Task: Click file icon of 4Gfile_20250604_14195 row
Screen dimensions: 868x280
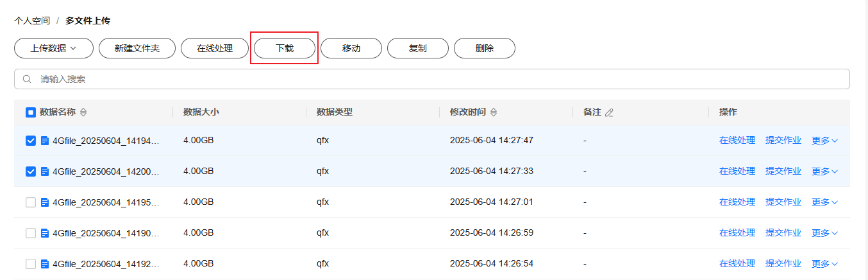Action: coord(45,202)
